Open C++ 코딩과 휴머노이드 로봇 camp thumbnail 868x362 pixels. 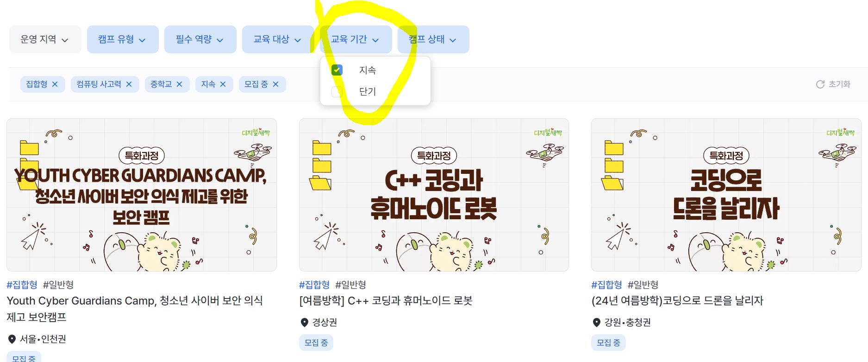[434, 195]
